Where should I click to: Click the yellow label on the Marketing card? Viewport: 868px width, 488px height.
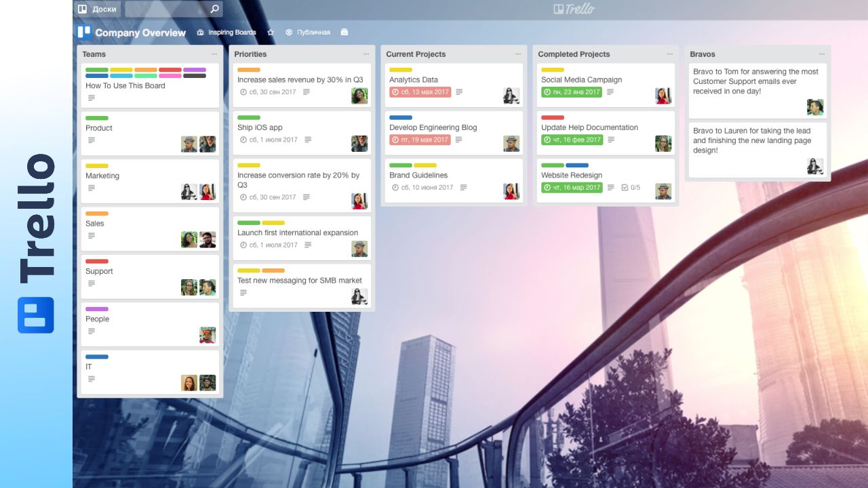96,165
